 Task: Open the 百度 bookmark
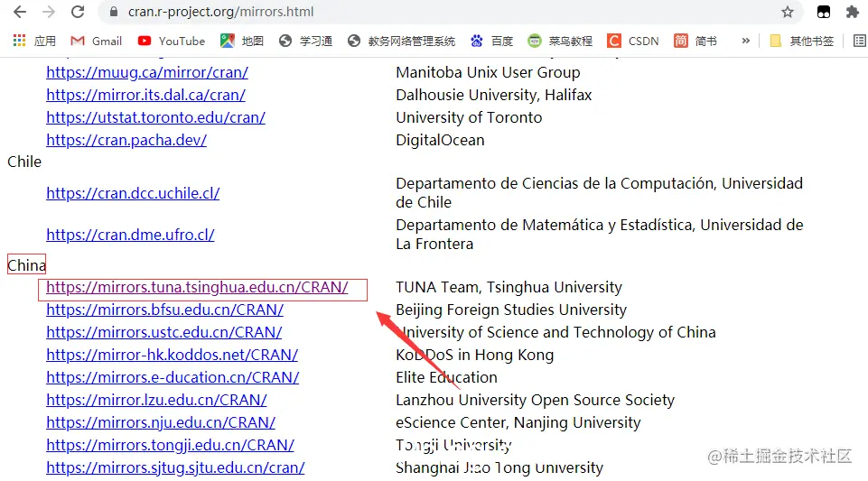[x=491, y=41]
